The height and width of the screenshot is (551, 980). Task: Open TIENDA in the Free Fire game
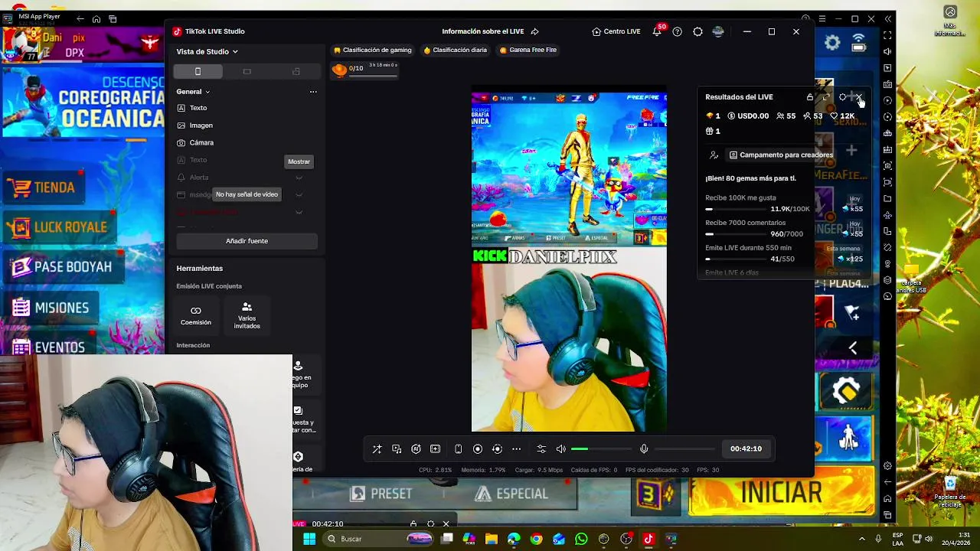(x=44, y=187)
